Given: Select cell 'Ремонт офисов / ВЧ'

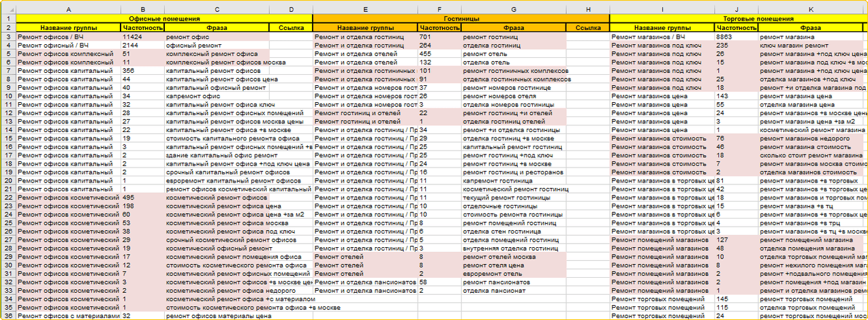Looking at the screenshot, I should click(68, 36).
